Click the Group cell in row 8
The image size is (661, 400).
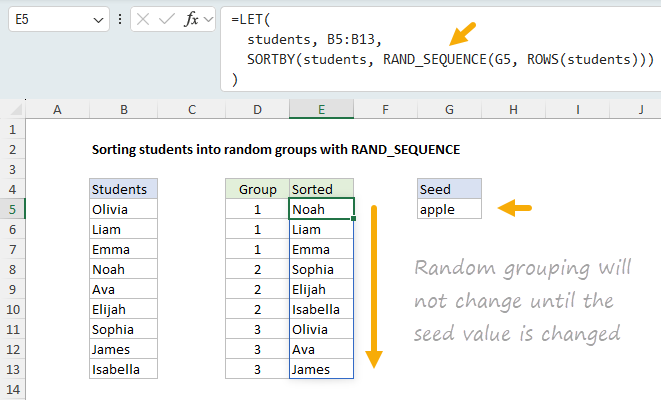(257, 269)
